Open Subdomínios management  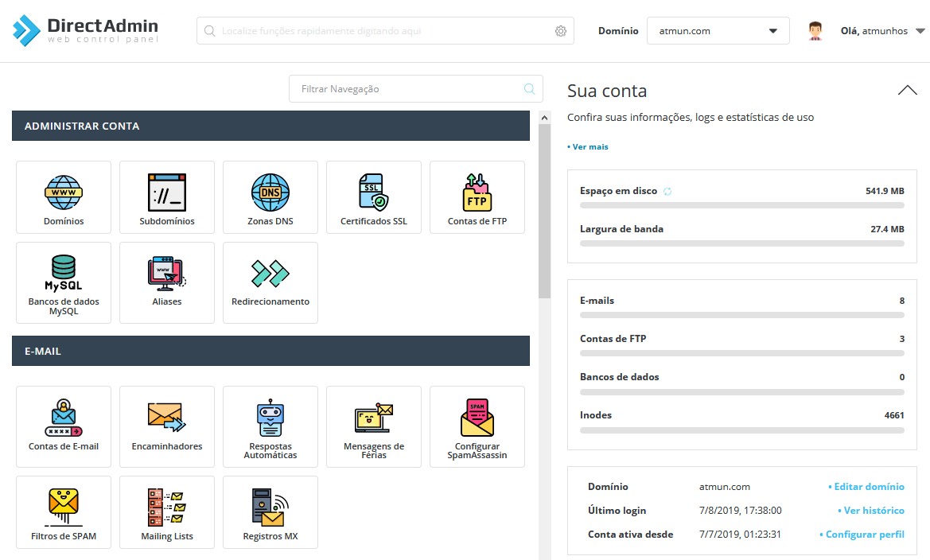tap(166, 197)
